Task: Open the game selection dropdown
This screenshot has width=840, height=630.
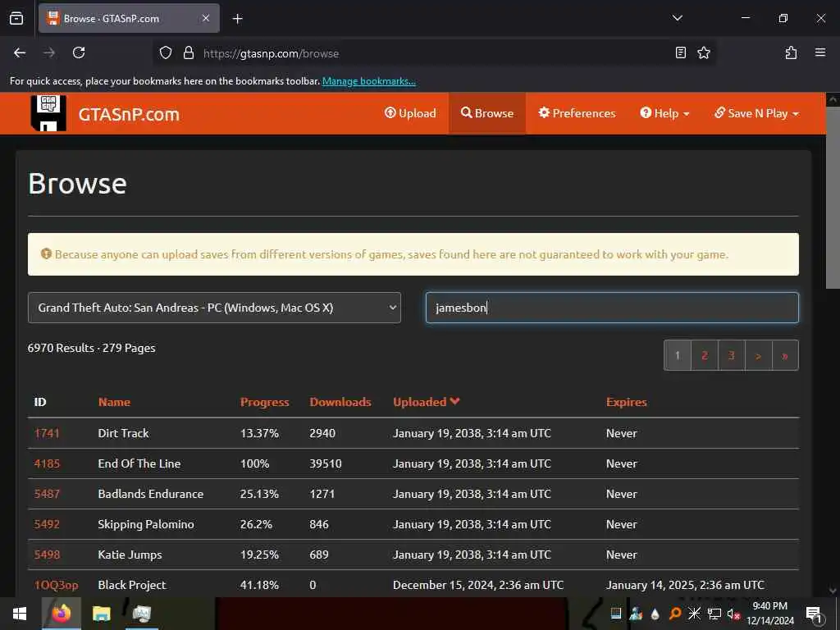Action: [x=214, y=308]
